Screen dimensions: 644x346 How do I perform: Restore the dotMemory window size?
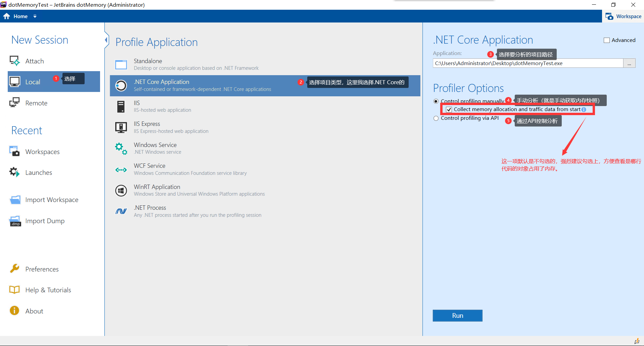tap(613, 5)
